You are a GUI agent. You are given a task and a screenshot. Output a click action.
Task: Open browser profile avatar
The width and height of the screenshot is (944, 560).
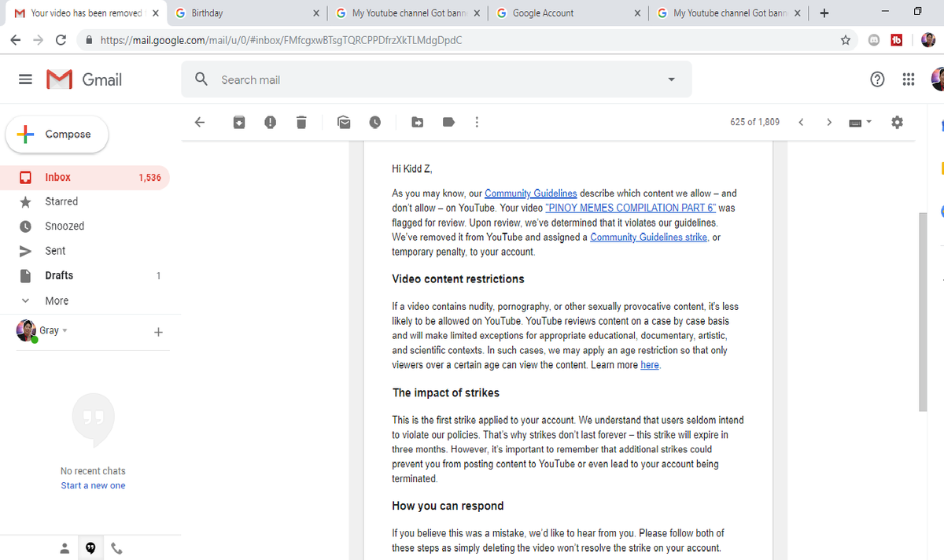[928, 40]
